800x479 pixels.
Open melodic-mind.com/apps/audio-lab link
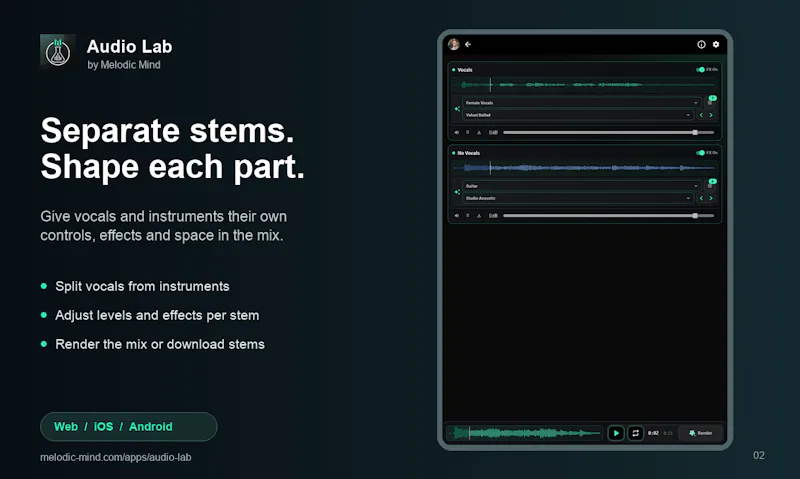[x=116, y=457]
